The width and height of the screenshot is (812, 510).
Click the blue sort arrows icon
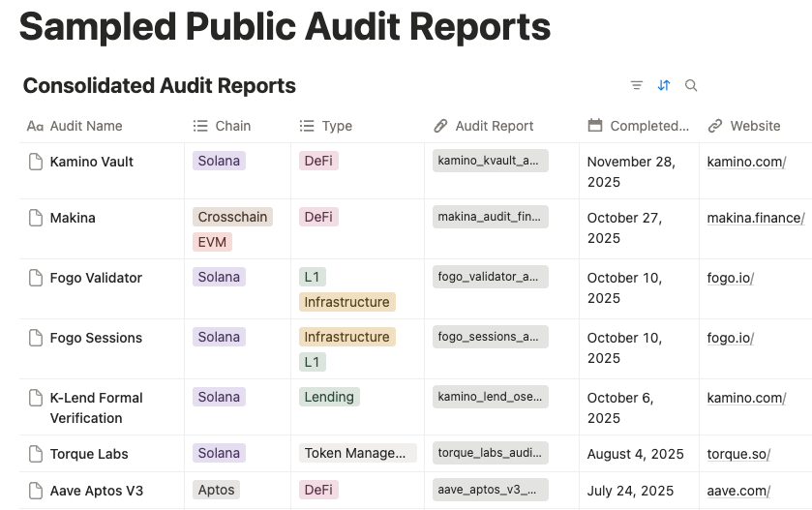[x=664, y=85]
